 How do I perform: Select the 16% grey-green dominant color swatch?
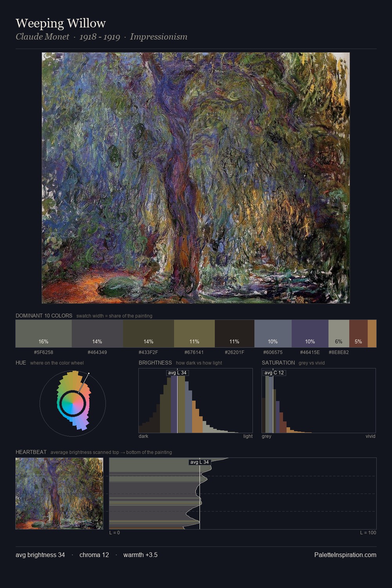[44, 334]
